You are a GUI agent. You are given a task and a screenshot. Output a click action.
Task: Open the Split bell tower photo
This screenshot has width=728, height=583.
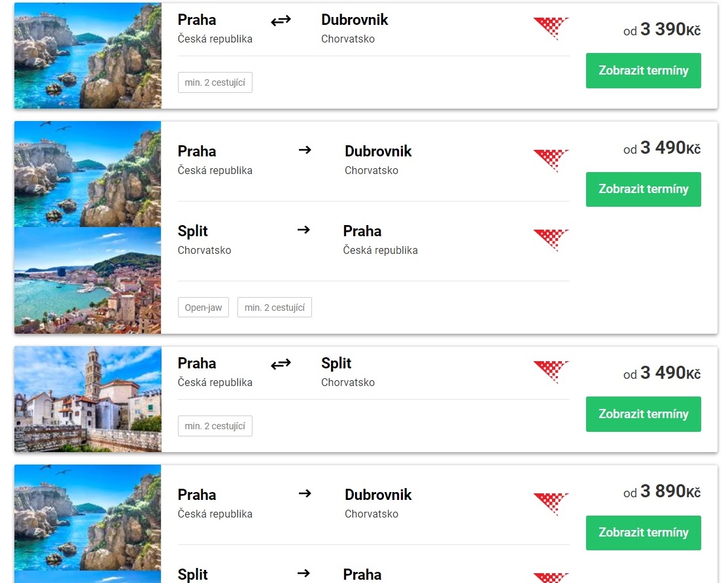[x=88, y=398]
